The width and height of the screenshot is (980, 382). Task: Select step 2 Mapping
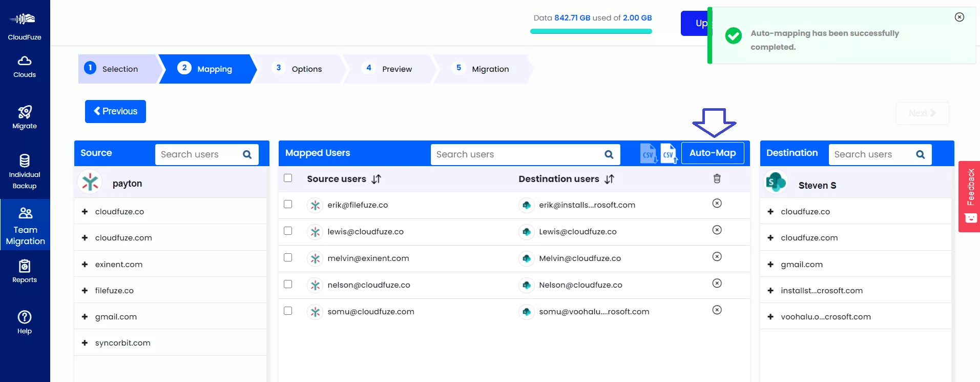point(207,69)
